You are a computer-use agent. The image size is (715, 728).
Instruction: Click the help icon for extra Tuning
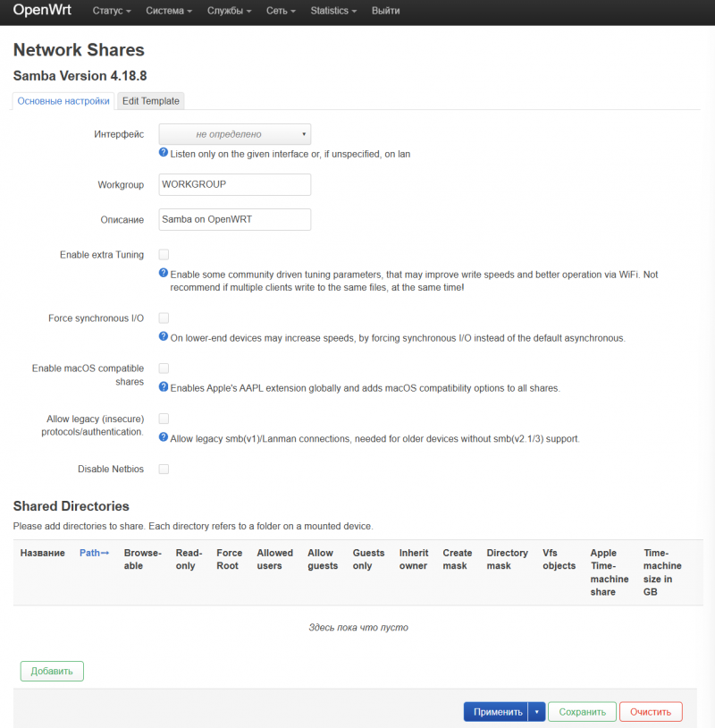(x=164, y=274)
